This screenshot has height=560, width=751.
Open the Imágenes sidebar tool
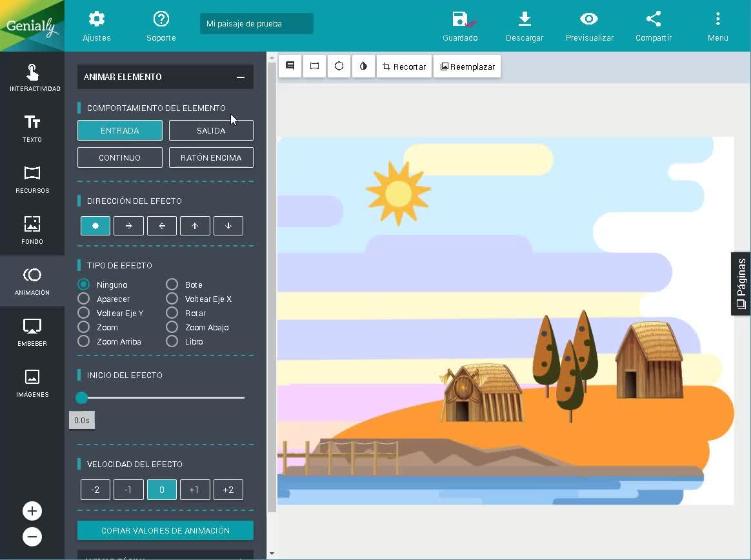pos(32,383)
